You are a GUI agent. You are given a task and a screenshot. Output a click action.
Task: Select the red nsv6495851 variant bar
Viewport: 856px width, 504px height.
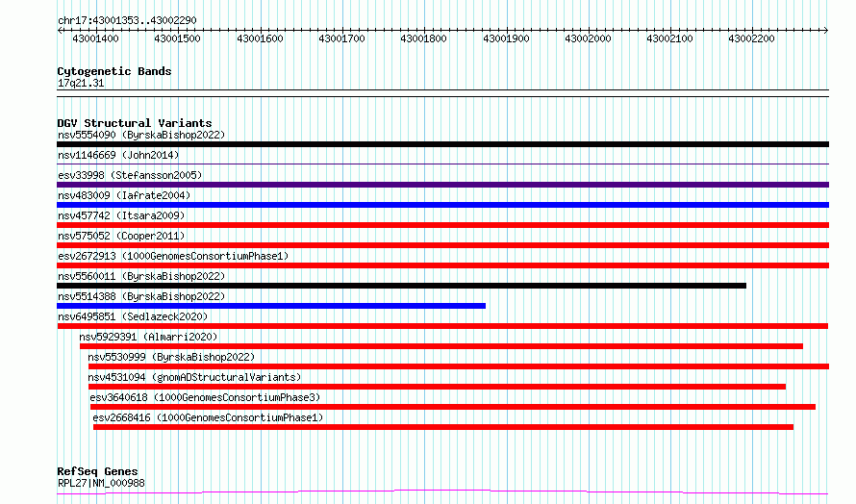[442, 326]
